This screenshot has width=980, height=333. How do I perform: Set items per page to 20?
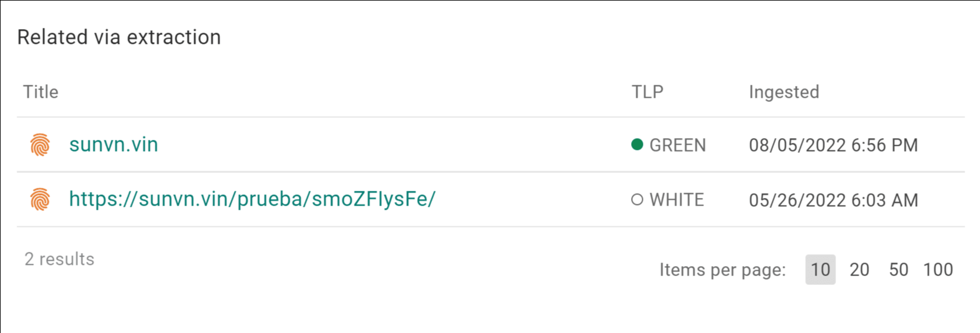pos(859,270)
